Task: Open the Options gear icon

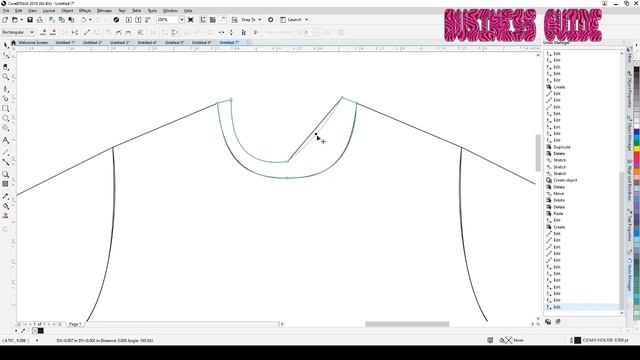Action: (271, 20)
